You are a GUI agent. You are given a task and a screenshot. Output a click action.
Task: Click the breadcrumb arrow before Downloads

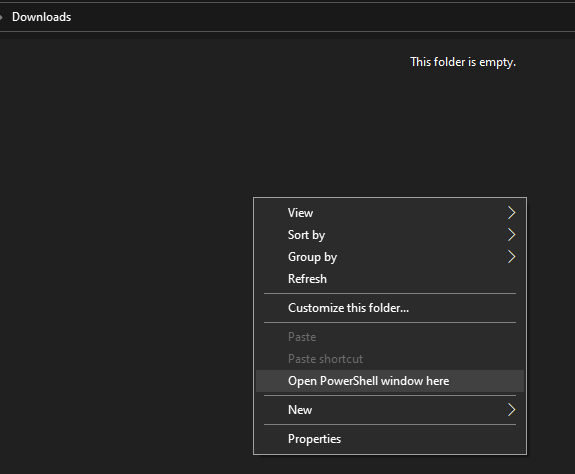coord(1,17)
